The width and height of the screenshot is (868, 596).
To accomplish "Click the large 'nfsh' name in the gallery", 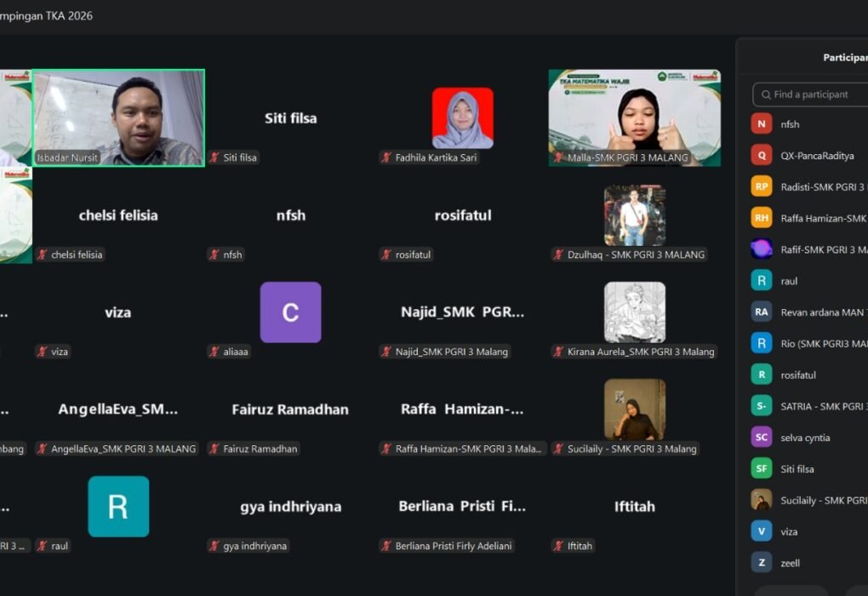I will (x=291, y=215).
